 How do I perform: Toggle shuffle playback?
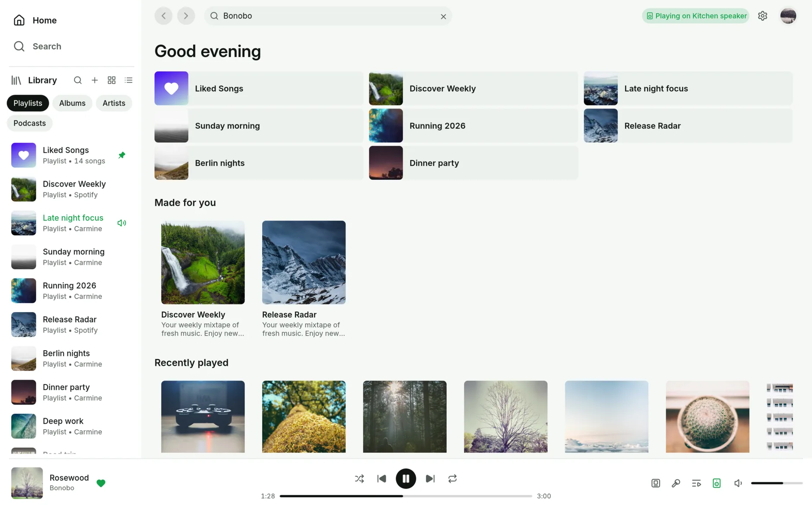coord(359,479)
